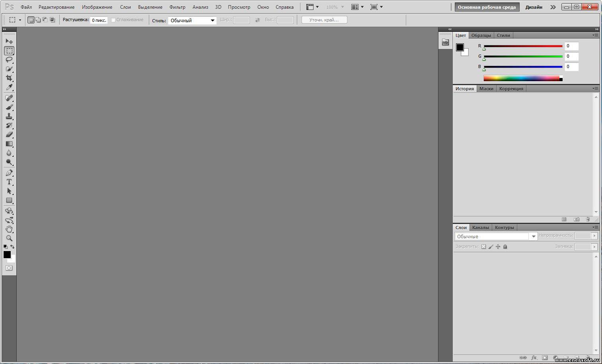Open the Фильтр menu
The image size is (602, 364).
click(x=177, y=7)
